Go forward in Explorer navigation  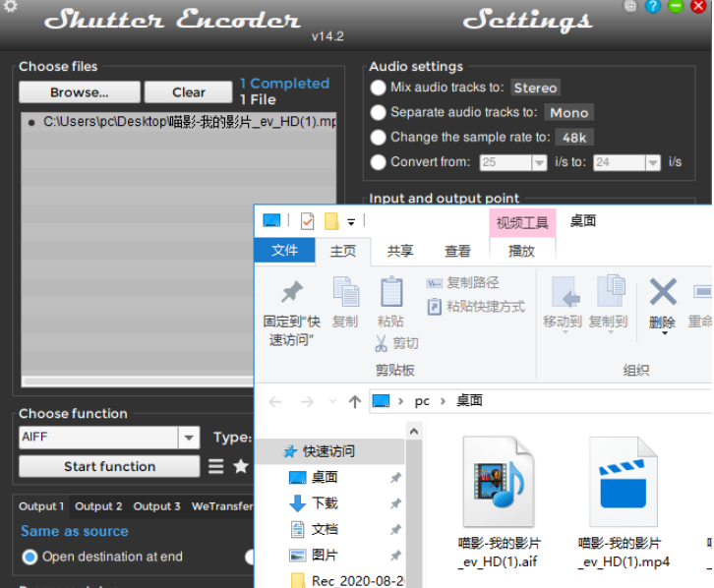307,401
